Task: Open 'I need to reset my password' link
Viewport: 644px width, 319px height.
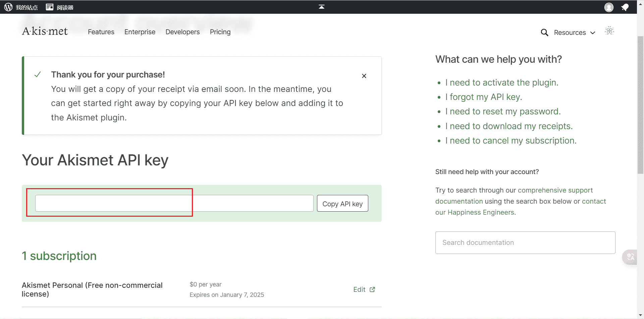Action: 503,111
